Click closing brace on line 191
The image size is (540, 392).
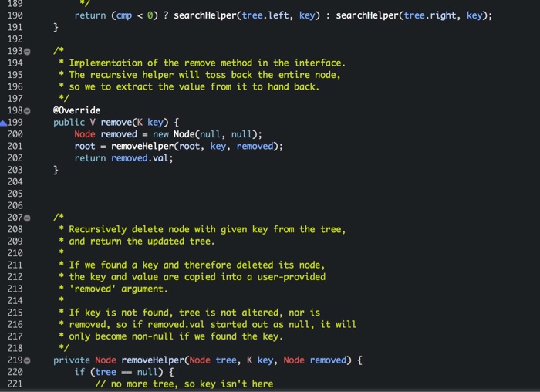pyautogui.click(x=56, y=27)
